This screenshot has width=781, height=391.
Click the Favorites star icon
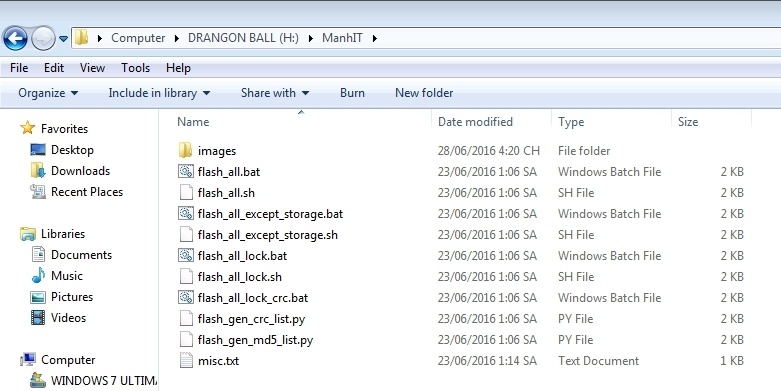(28, 129)
